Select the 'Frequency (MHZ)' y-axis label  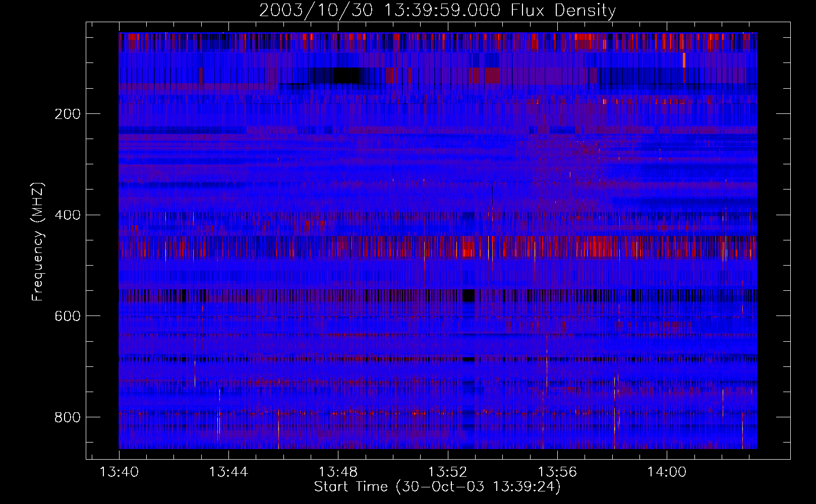(38, 242)
